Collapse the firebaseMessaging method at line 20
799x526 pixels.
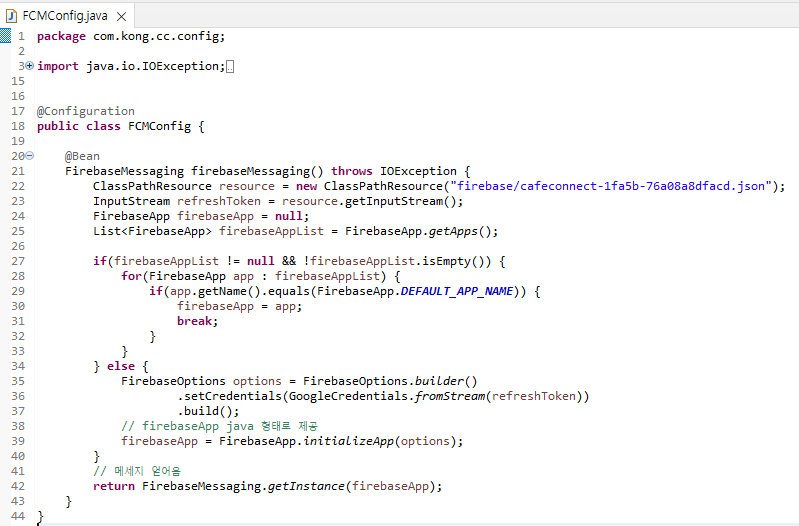coord(30,156)
